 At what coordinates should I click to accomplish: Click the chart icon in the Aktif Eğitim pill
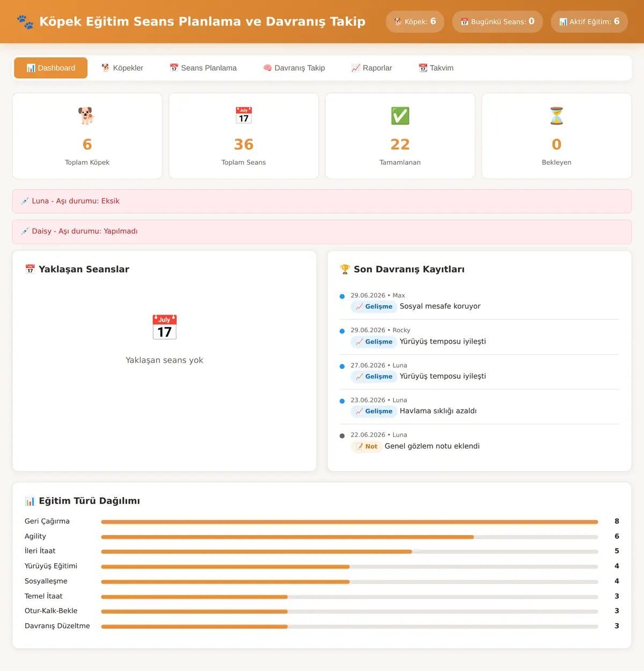(563, 22)
